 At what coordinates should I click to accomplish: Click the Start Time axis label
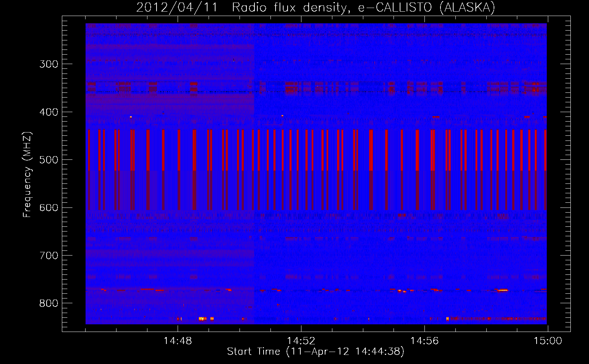pyautogui.click(x=316, y=352)
